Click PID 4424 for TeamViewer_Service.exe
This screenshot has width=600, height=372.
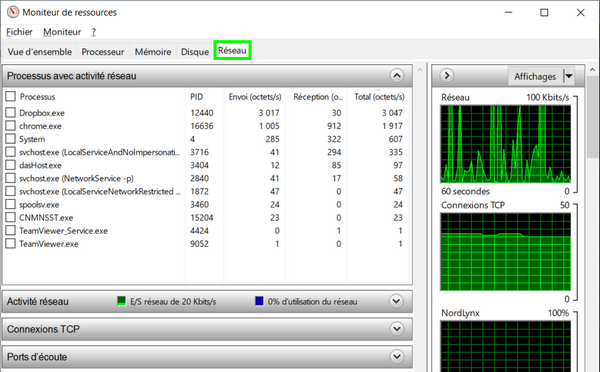(x=199, y=231)
